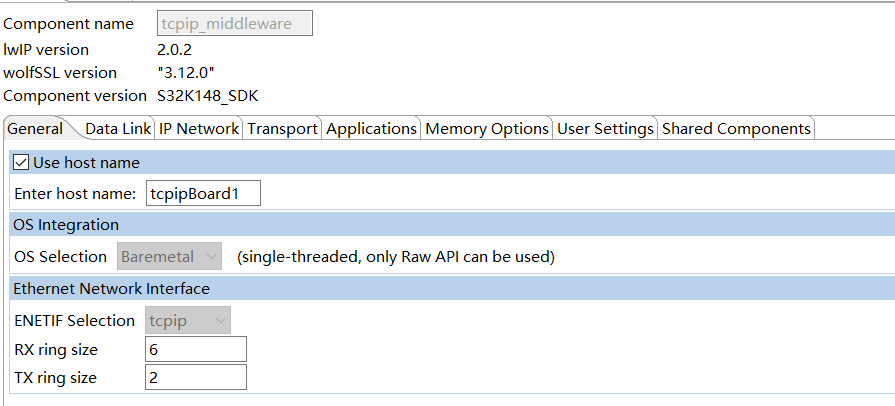Toggle the Use host name checkbox
This screenshot has height=406, width=895.
tap(21, 162)
